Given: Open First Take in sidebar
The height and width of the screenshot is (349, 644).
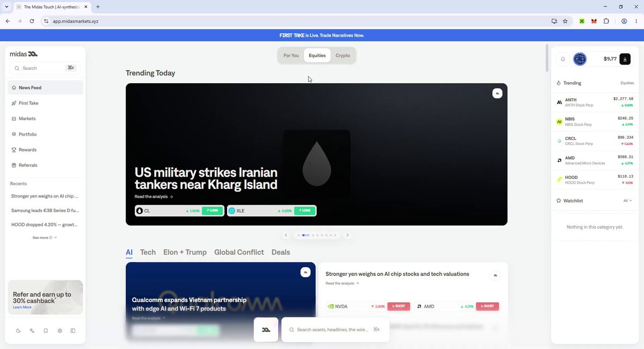Looking at the screenshot, I should (45, 103).
